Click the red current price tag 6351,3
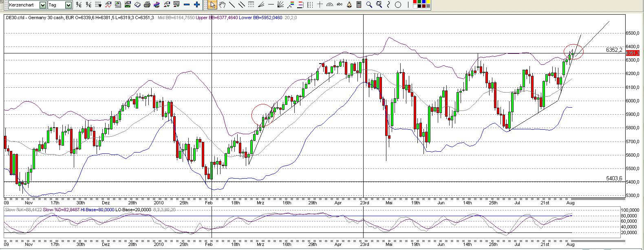This screenshot has width=644, height=250. tap(633, 53)
